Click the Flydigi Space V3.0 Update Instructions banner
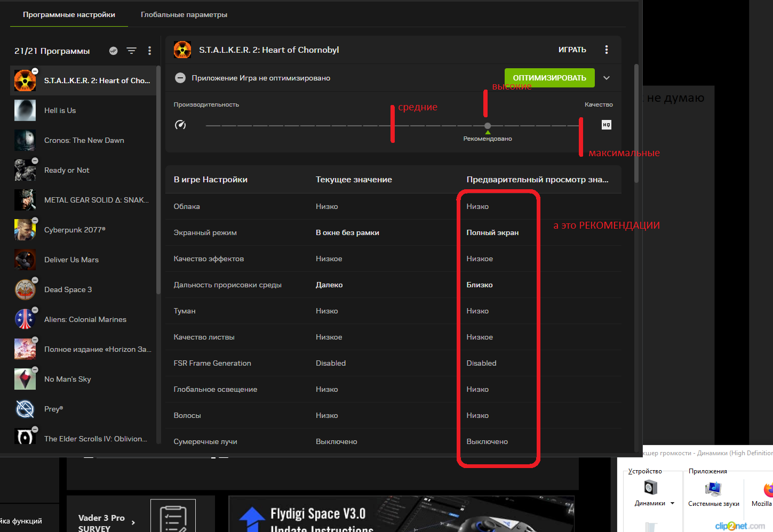This screenshot has height=532, width=773. [401, 514]
